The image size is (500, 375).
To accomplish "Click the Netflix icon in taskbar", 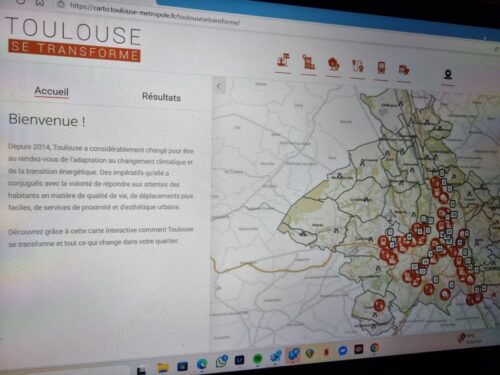I will 326,352.
